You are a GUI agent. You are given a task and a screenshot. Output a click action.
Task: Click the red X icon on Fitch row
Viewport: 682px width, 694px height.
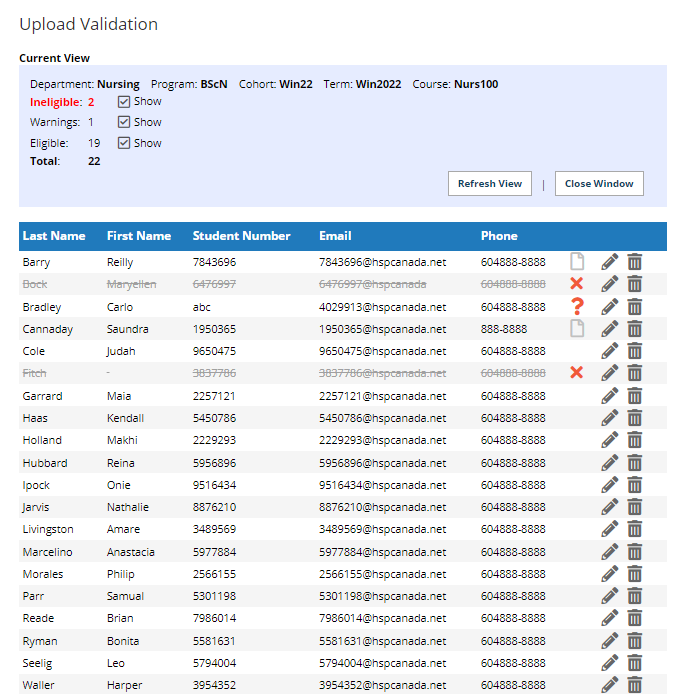click(x=577, y=372)
